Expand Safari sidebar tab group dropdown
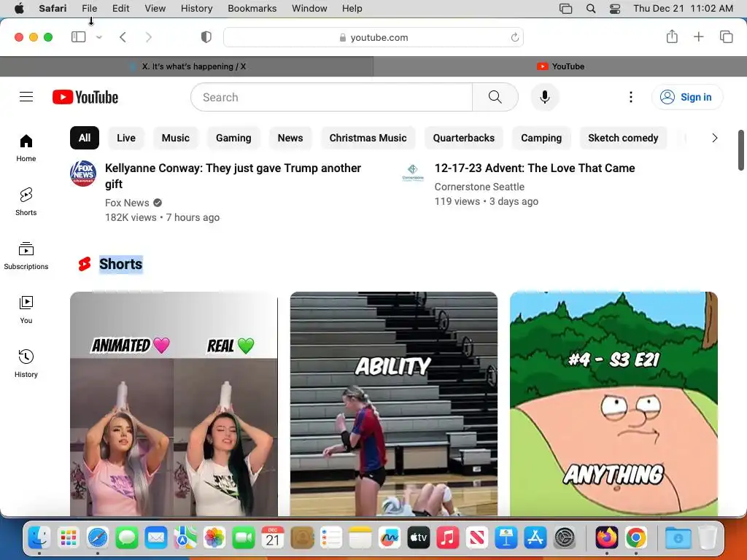This screenshot has height=560, width=747. [99, 37]
